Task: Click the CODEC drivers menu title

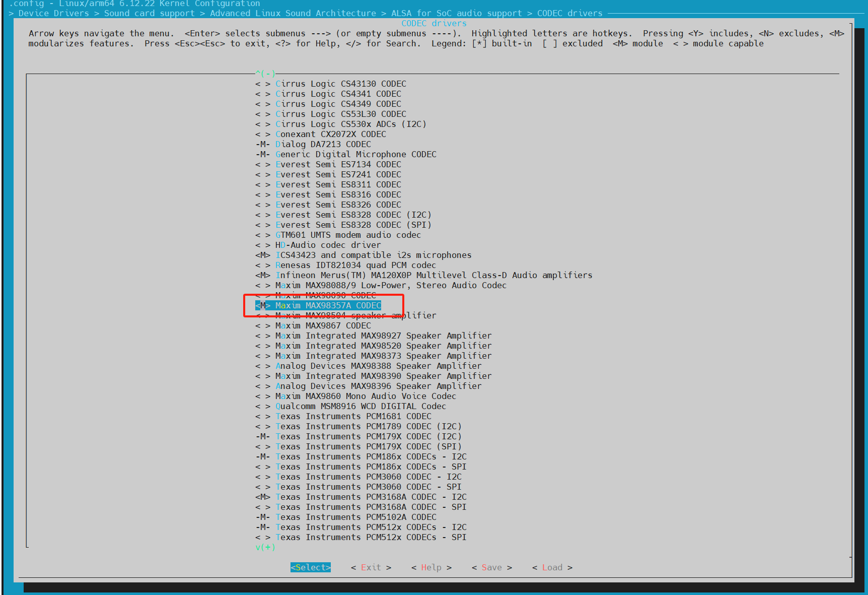Action: coord(434,23)
